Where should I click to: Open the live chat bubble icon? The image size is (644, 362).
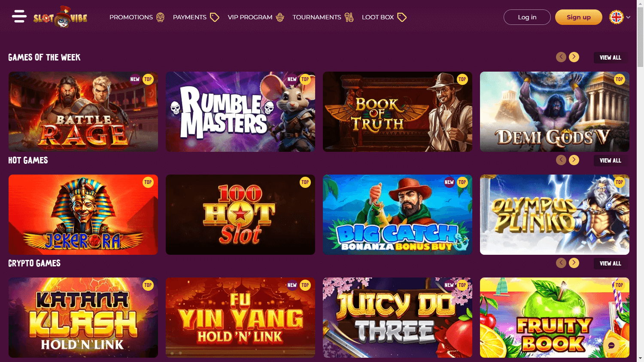click(x=612, y=346)
